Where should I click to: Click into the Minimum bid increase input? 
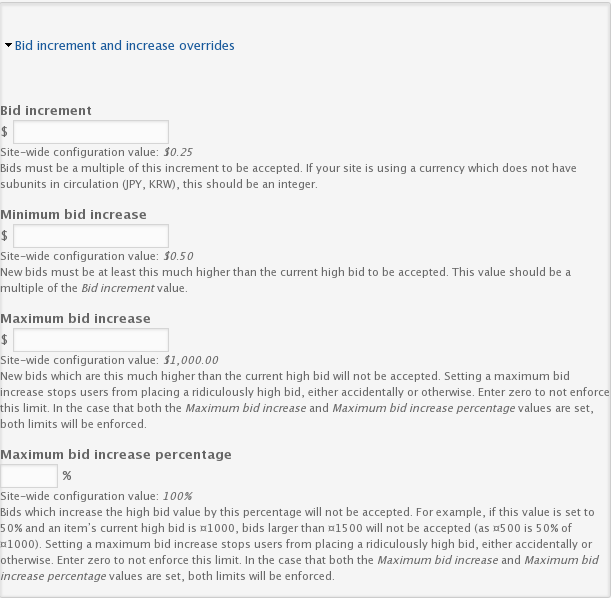pos(91,236)
